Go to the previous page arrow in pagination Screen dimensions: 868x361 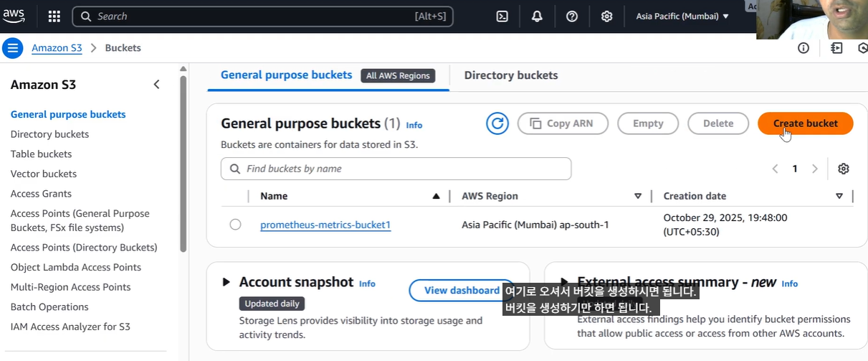[x=775, y=169]
